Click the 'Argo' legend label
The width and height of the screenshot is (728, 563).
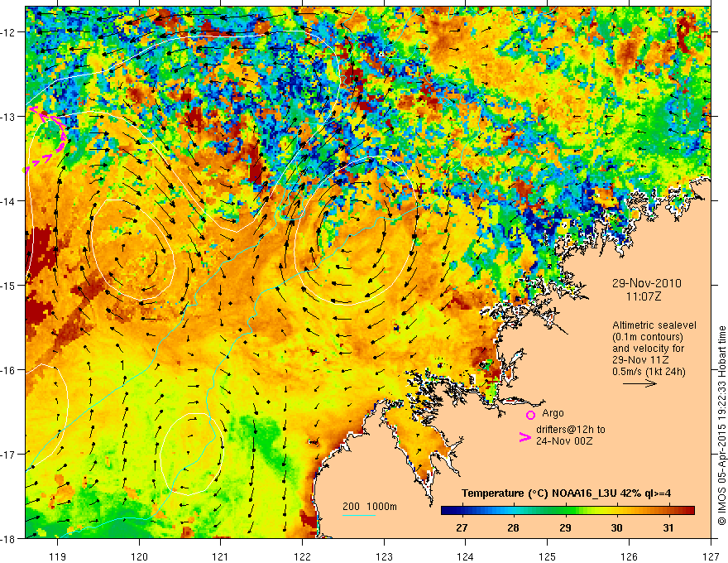tap(553, 413)
